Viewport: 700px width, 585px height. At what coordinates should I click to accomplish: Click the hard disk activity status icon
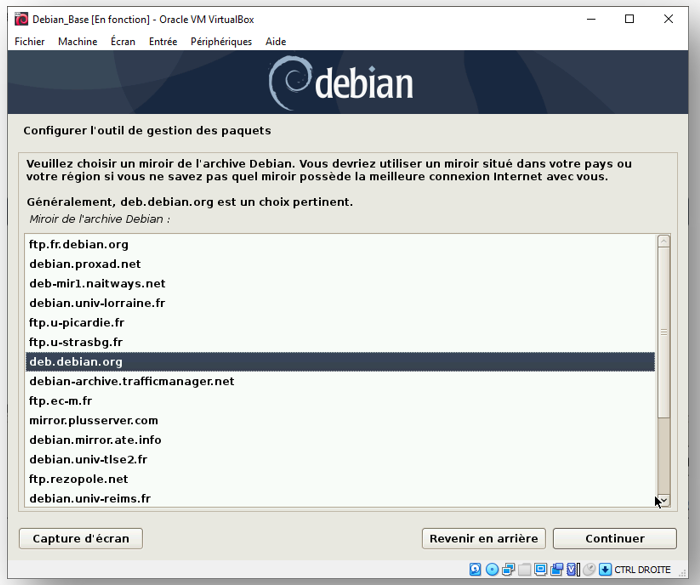pyautogui.click(x=475, y=569)
